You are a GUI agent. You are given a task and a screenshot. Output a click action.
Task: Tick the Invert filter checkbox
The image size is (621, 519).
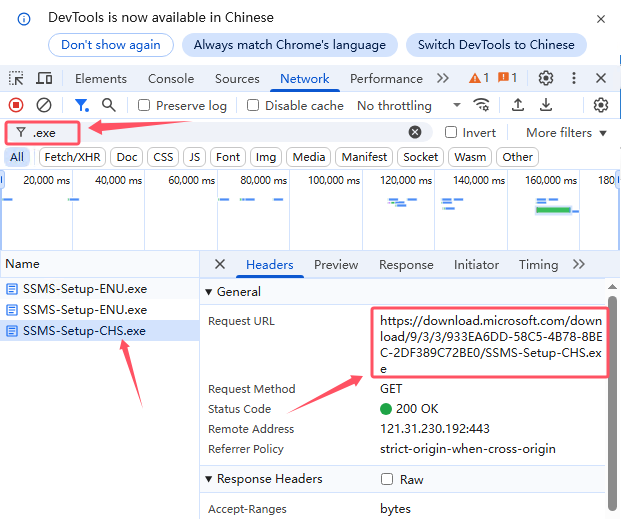coord(451,132)
